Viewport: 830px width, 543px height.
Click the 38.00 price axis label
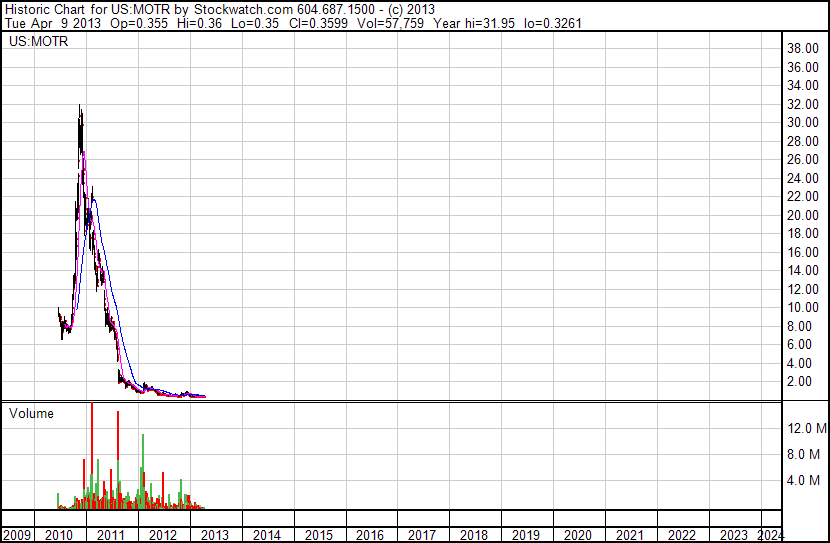tap(805, 49)
